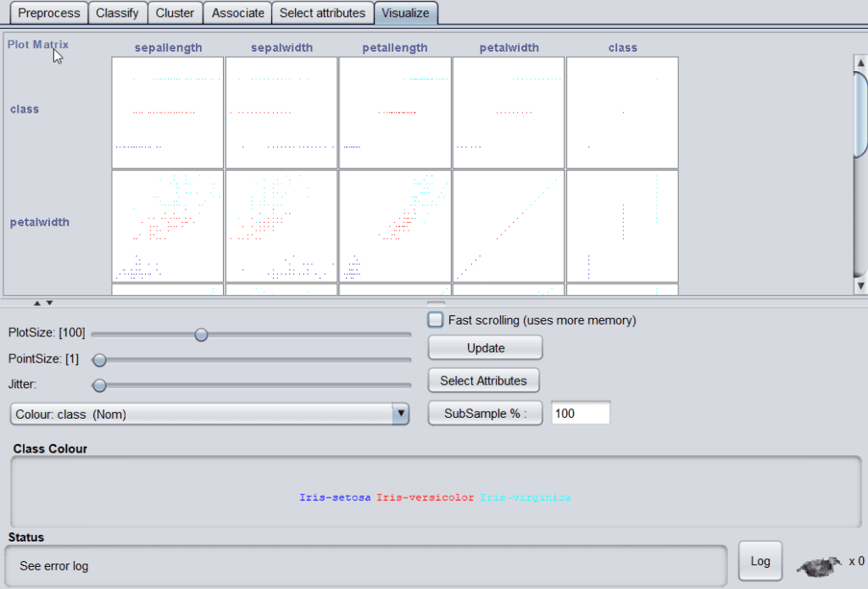Click the SubSample % button
The height and width of the screenshot is (589, 868).
pos(485,414)
